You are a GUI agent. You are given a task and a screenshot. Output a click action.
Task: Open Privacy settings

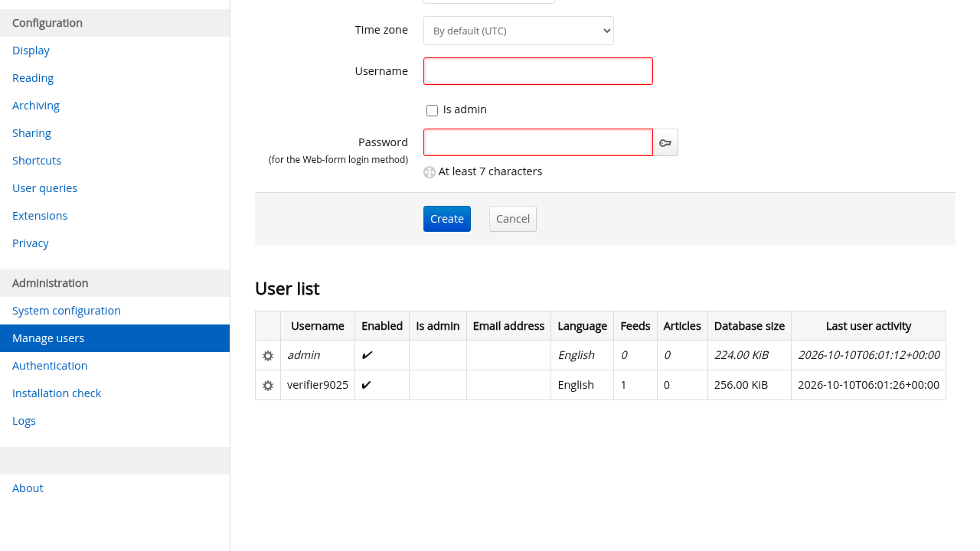click(x=31, y=243)
